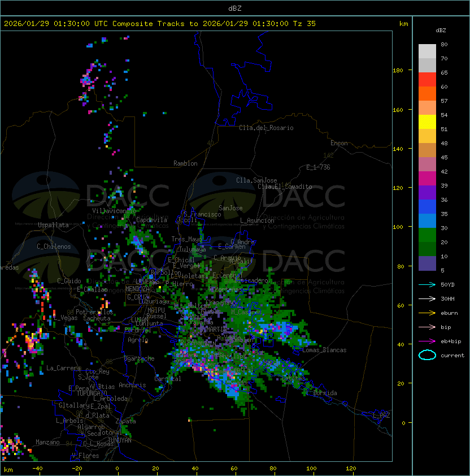The height and width of the screenshot is (476, 470).
Task: Pick the yellow 51-54 dBZ swatch
Action: click(x=427, y=122)
